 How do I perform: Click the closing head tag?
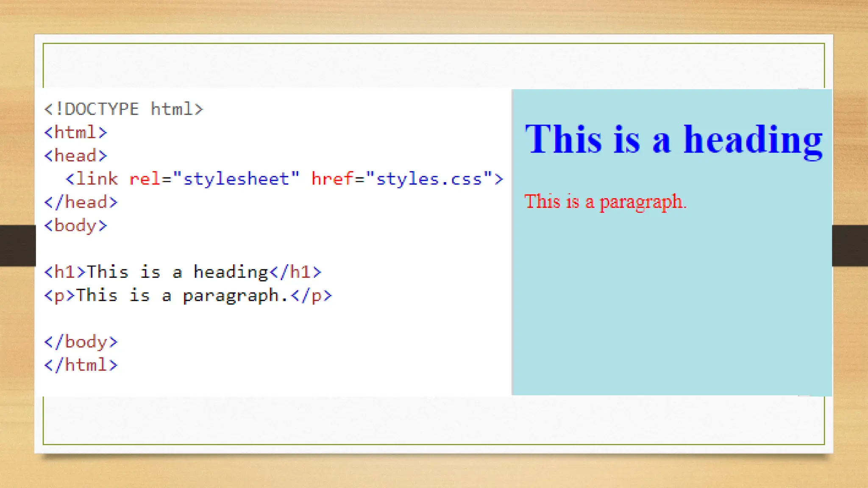81,202
